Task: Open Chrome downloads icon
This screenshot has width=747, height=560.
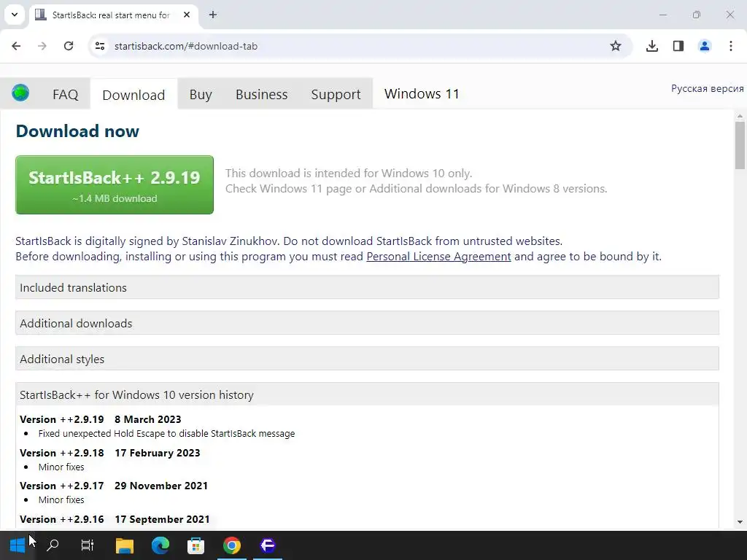Action: (x=652, y=46)
